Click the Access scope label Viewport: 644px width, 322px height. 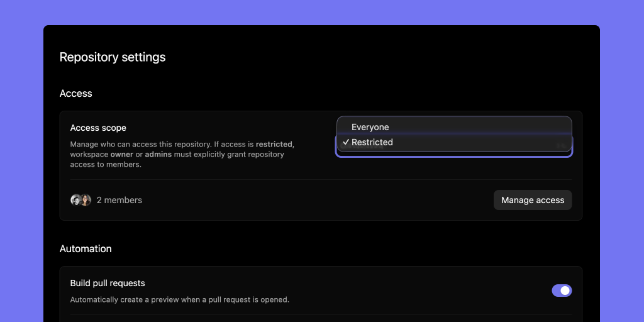[x=98, y=128]
